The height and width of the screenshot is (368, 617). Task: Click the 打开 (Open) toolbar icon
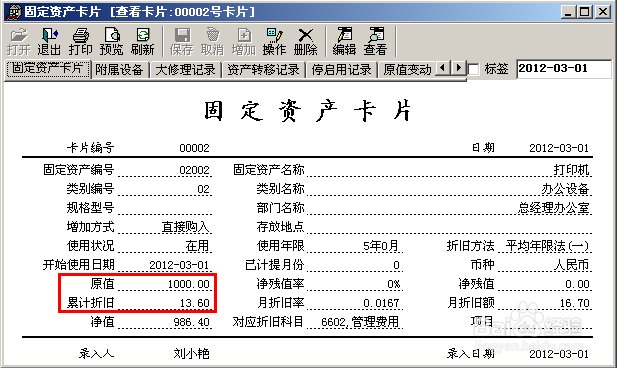[18, 42]
